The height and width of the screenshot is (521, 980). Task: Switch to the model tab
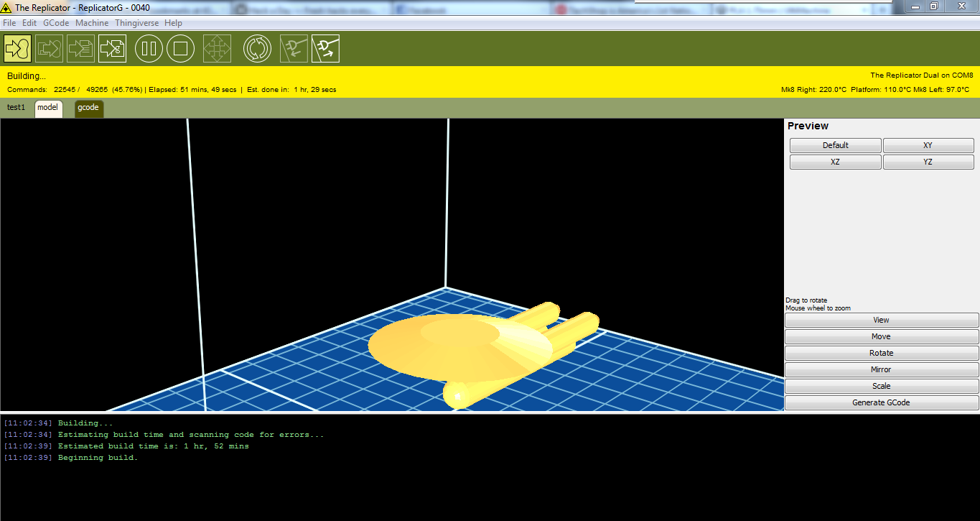(x=48, y=109)
